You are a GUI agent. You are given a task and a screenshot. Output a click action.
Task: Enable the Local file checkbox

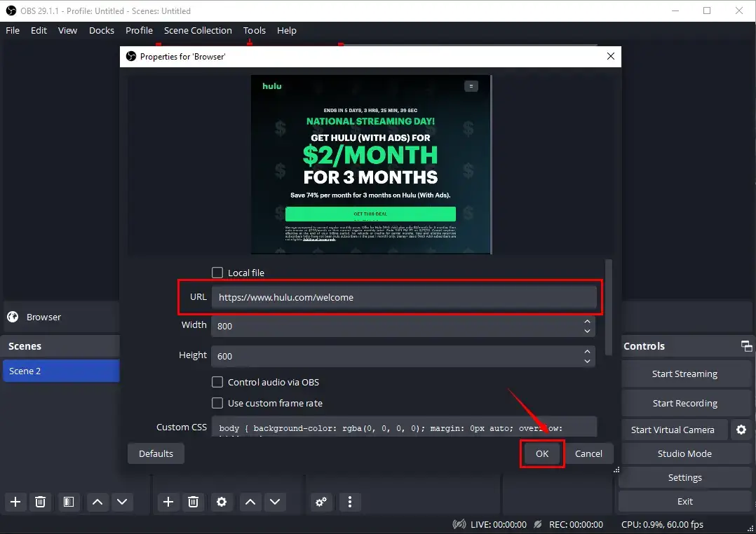(217, 273)
